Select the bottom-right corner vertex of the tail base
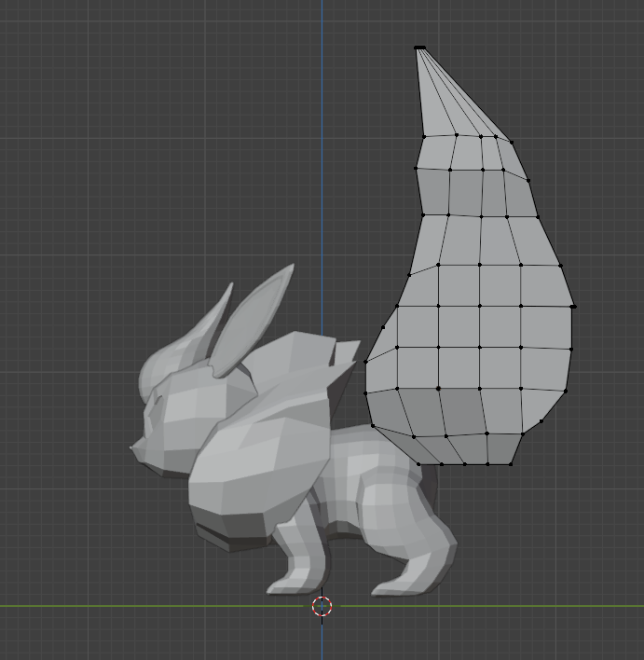Screen dimensions: 644x660 (x=511, y=464)
